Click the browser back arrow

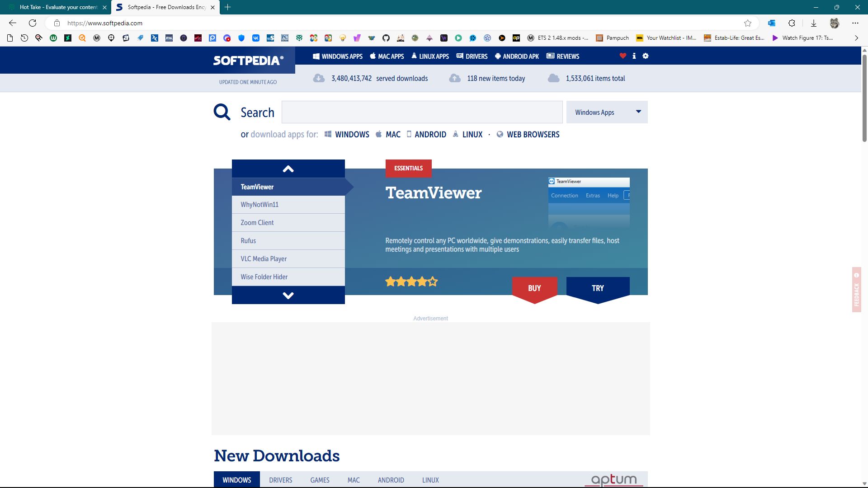tap(13, 23)
